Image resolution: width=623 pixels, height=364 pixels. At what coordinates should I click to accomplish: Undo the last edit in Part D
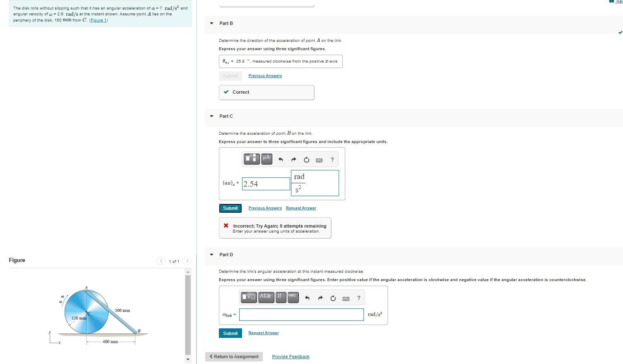click(x=307, y=298)
